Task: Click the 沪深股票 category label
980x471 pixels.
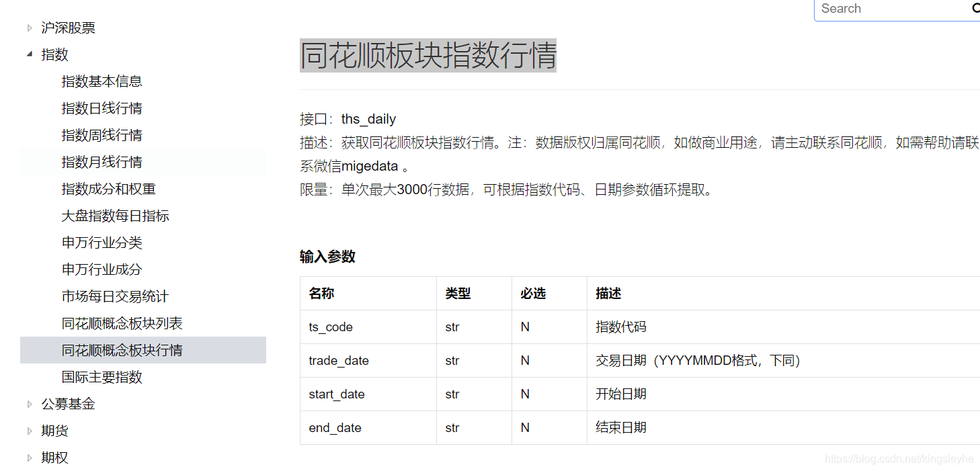Action: 68,28
